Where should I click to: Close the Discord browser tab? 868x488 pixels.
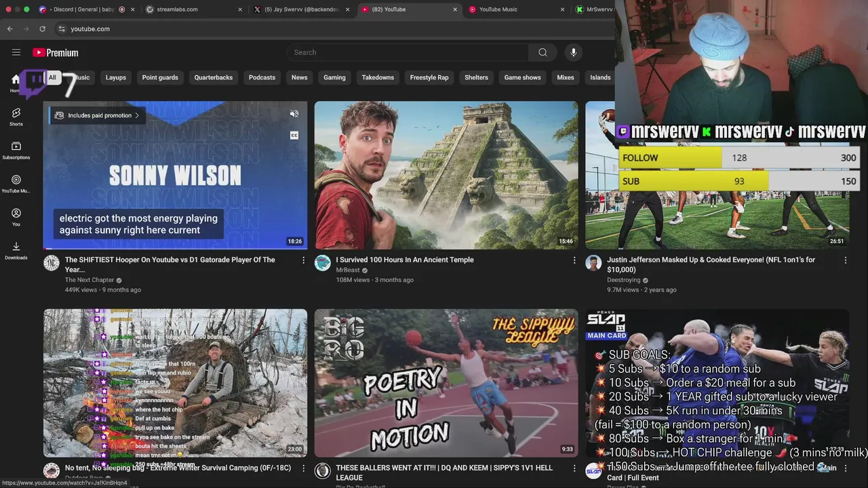point(132,9)
